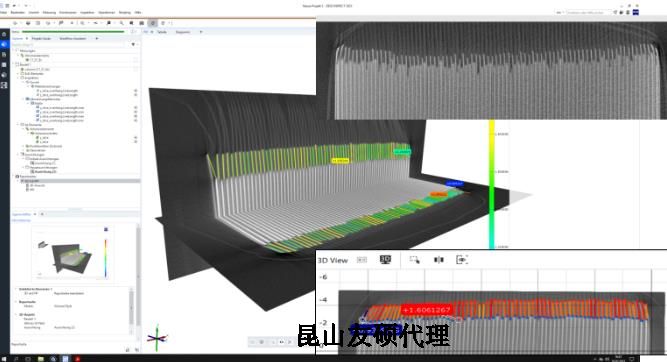667x362 pixels.
Task: Click the 2D layout icon next to 3D View
Action: tap(362, 259)
